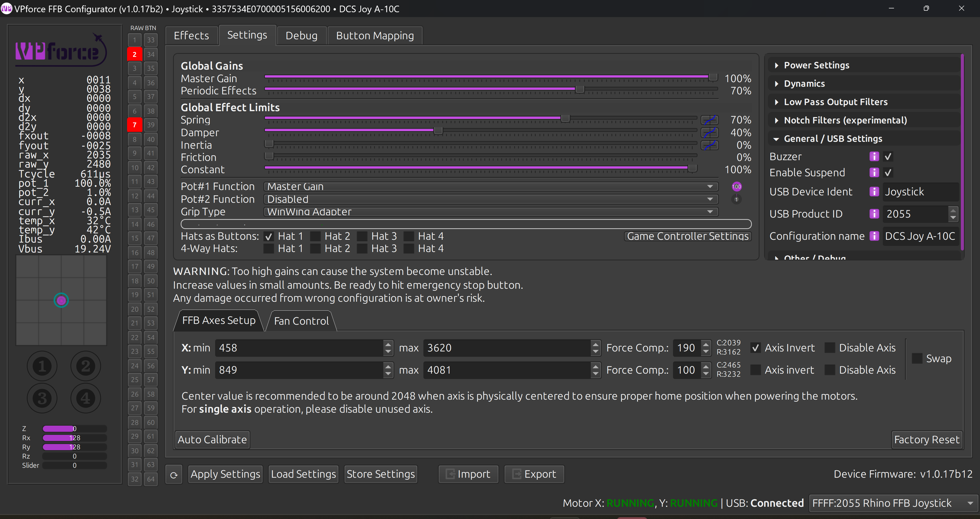Image resolution: width=980 pixels, height=519 pixels.
Task: Open the Damper curve editor icon
Action: 709,133
